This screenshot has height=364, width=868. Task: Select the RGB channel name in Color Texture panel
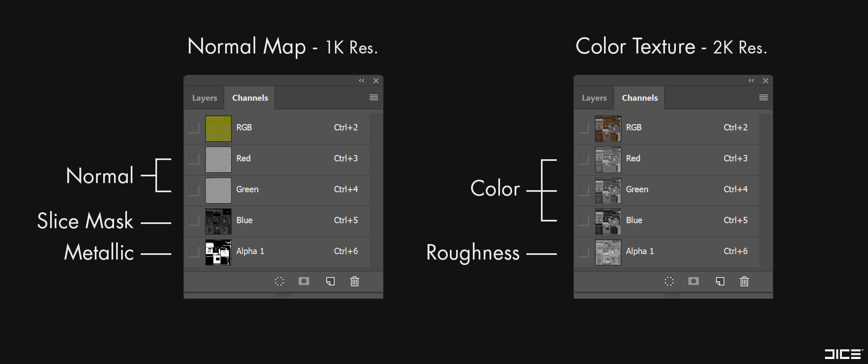click(634, 127)
